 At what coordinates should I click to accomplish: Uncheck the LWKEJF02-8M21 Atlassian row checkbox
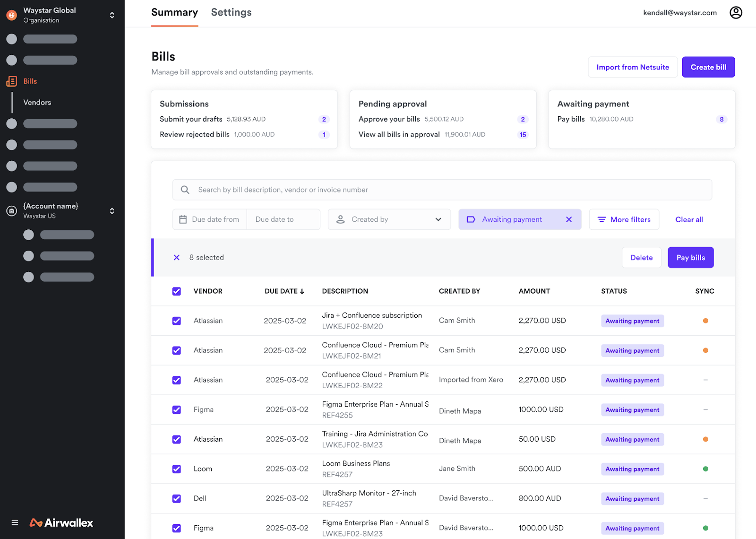tap(177, 350)
